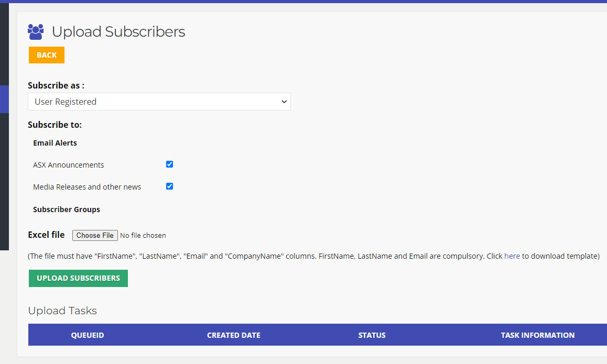The width and height of the screenshot is (607, 364).
Task: Click the Upload Subscribers page title
Action: pos(118,32)
